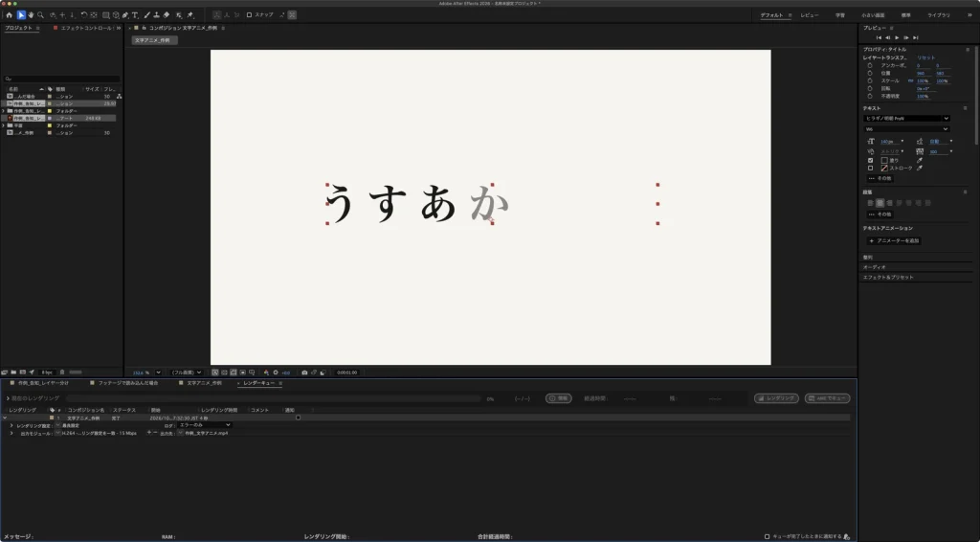Image resolution: width=980 pixels, height=542 pixels.
Task: Toggle stopwatch for 不透明度 opacity property
Action: (869, 97)
